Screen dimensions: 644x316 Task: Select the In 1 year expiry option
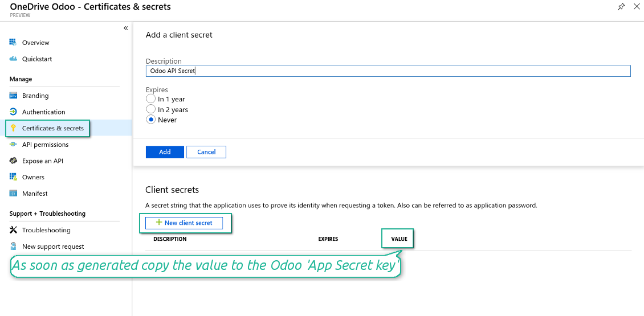click(x=151, y=99)
